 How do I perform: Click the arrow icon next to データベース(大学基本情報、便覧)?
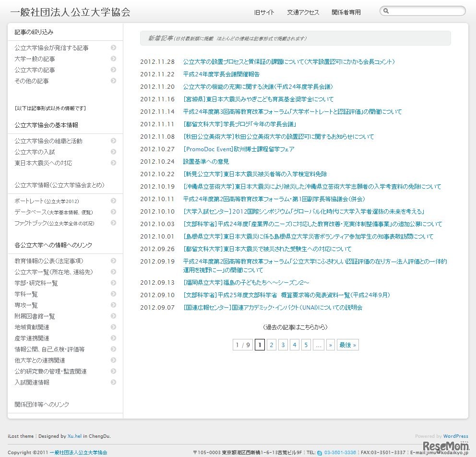(x=113, y=212)
